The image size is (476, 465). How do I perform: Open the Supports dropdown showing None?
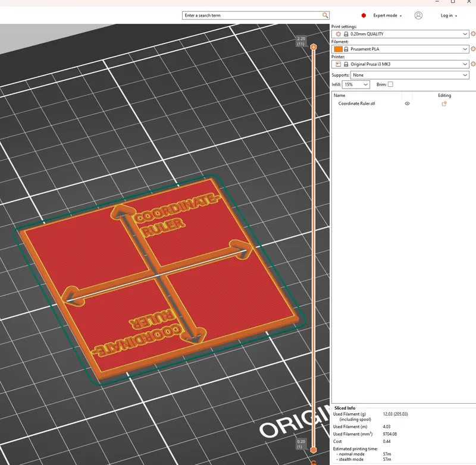(409, 75)
